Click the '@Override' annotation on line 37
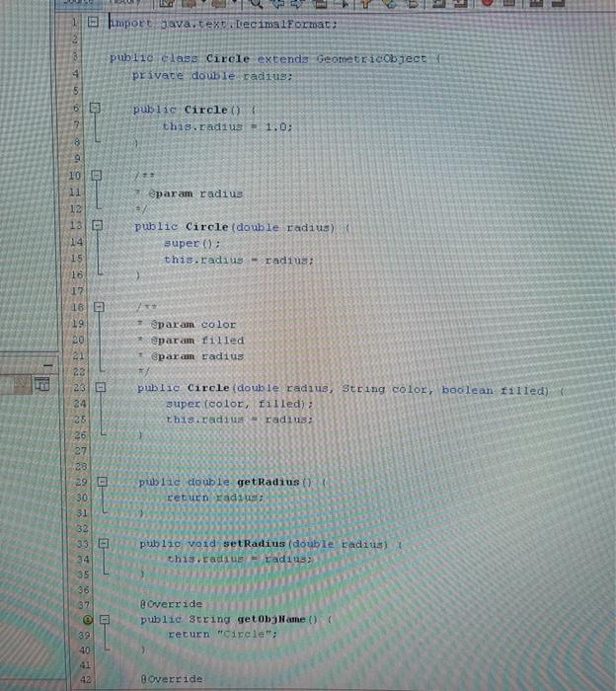This screenshot has width=616, height=691. pos(172,604)
